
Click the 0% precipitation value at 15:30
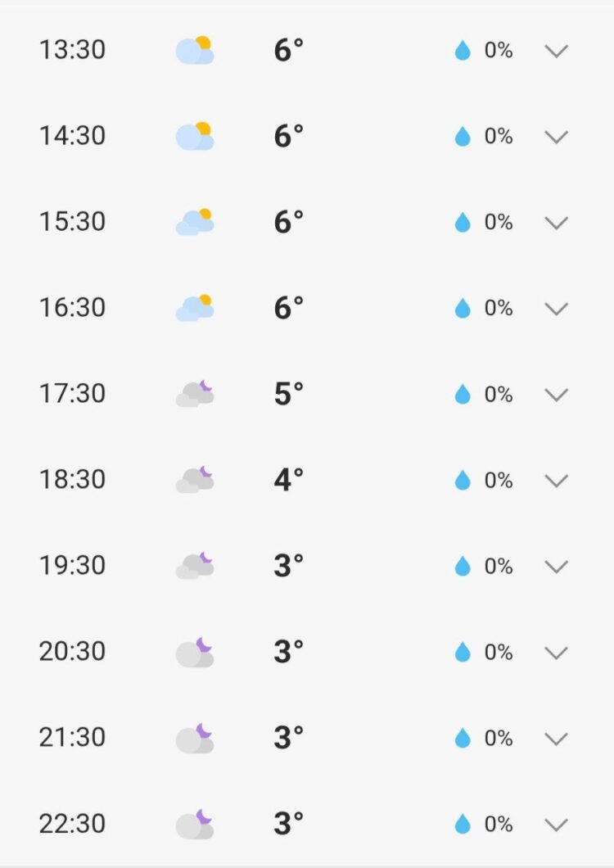tap(499, 222)
